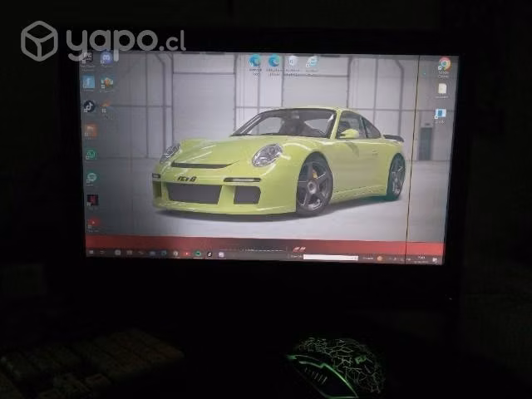Launch the Internet Explorer desktop icon
532x399 pixels.
click(312, 63)
